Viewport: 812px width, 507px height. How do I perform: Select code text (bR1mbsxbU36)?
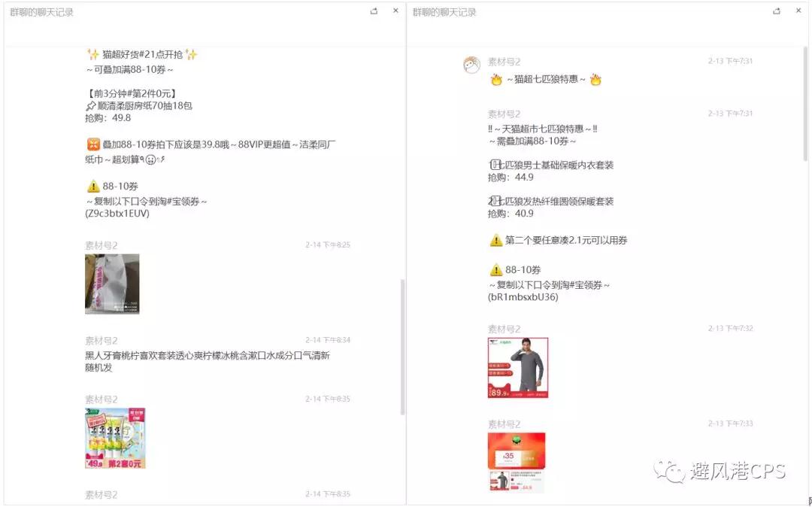(x=523, y=297)
